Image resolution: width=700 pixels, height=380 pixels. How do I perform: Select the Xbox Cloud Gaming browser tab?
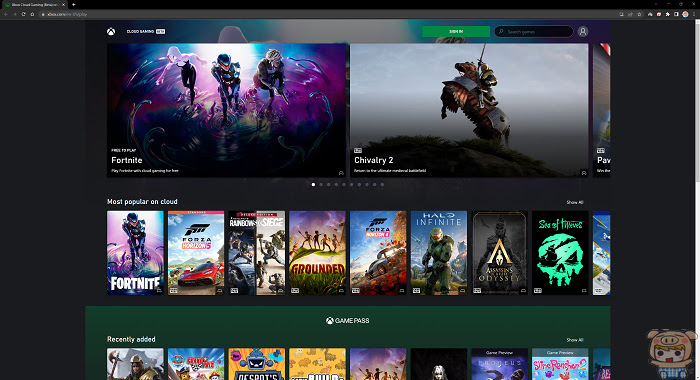click(x=34, y=4)
